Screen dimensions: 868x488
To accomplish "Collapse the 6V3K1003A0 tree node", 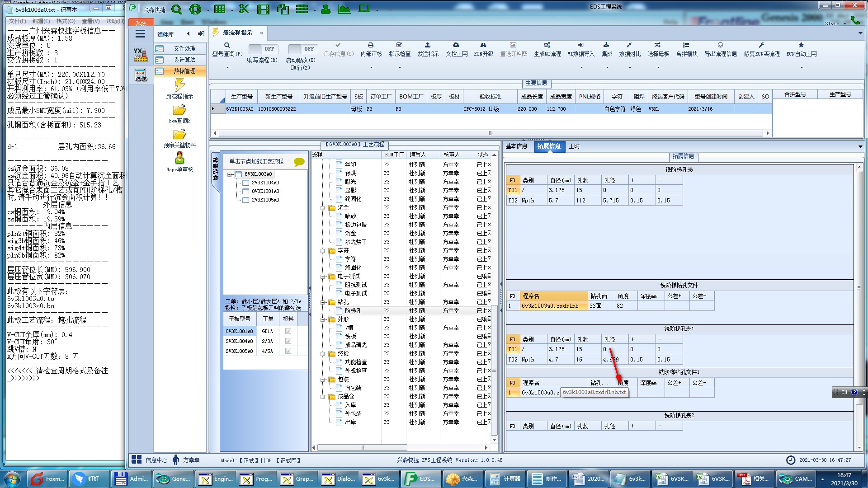I will (x=230, y=174).
